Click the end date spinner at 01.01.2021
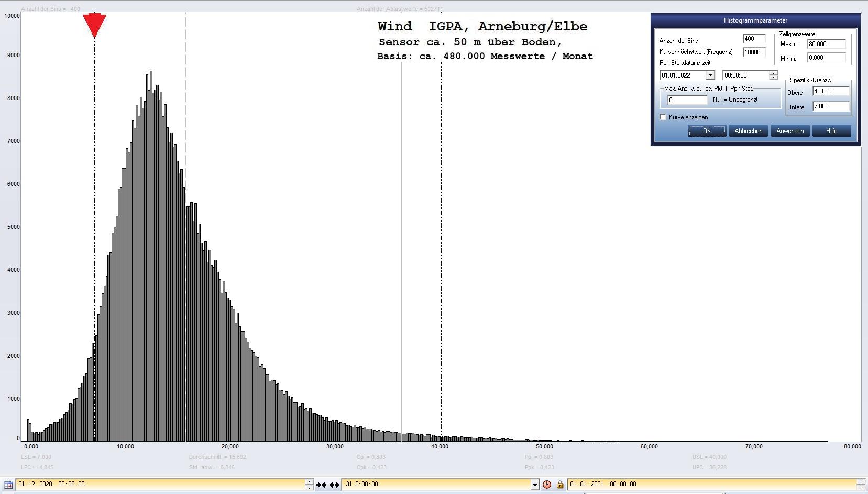This screenshot has width=868, height=494. point(861,485)
